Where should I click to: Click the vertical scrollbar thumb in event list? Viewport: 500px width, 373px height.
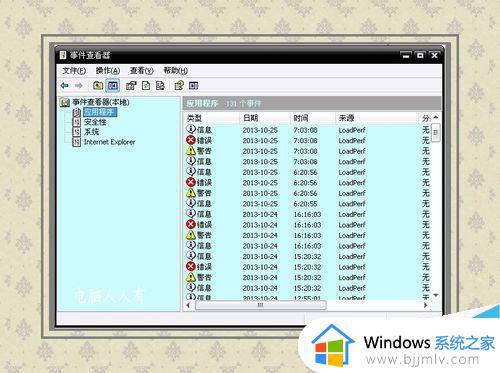(x=436, y=132)
